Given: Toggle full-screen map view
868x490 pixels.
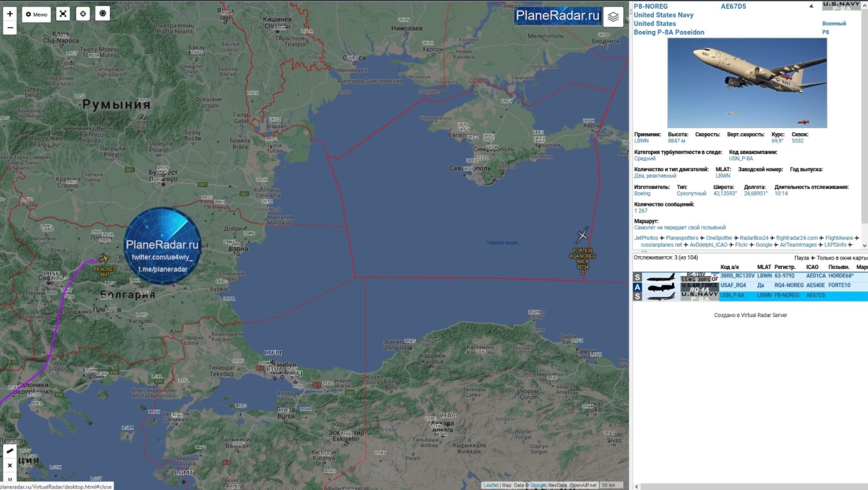Looking at the screenshot, I should click(x=63, y=14).
